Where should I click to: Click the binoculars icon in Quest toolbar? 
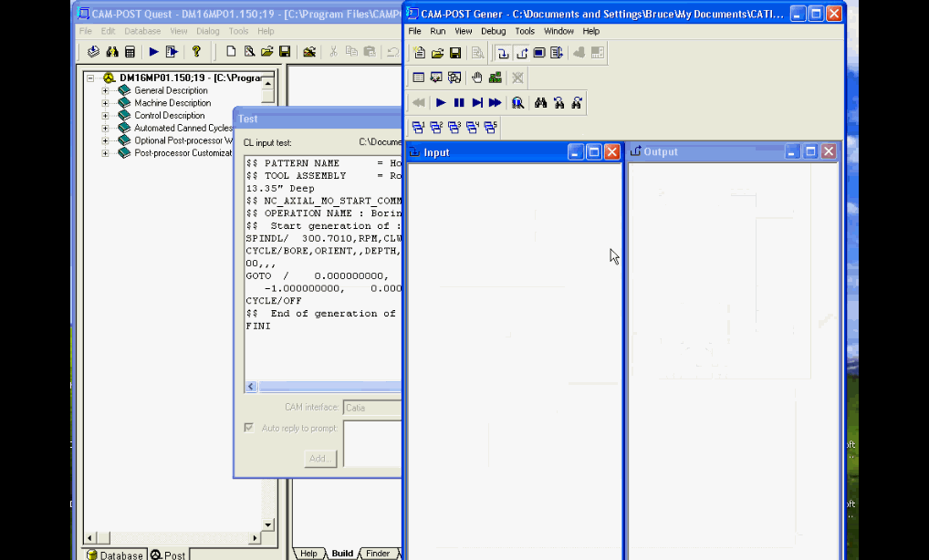click(112, 51)
